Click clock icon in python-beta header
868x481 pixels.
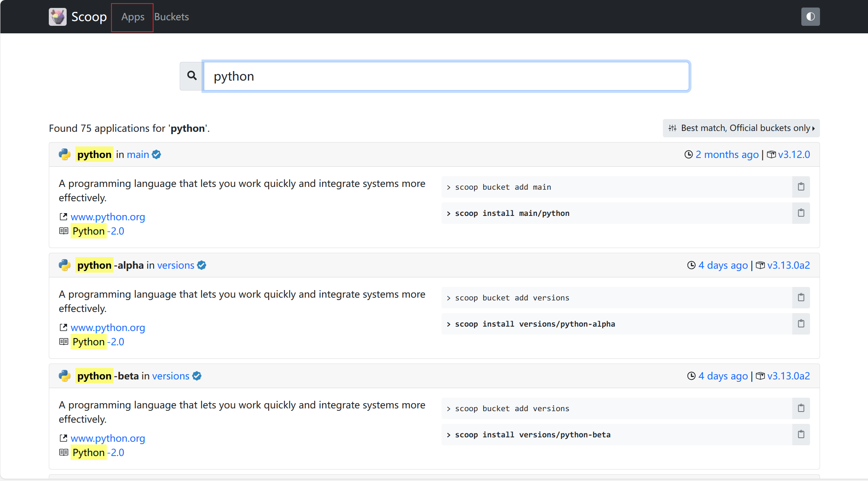click(691, 376)
